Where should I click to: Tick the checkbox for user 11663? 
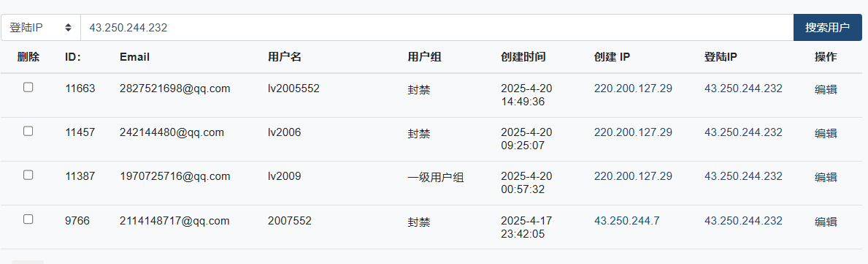coord(28,87)
